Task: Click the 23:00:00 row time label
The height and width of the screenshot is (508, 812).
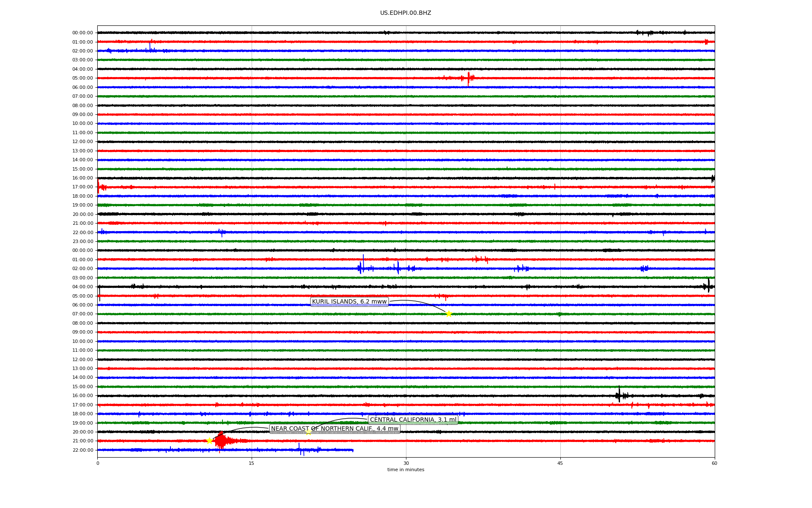Action: [82, 242]
